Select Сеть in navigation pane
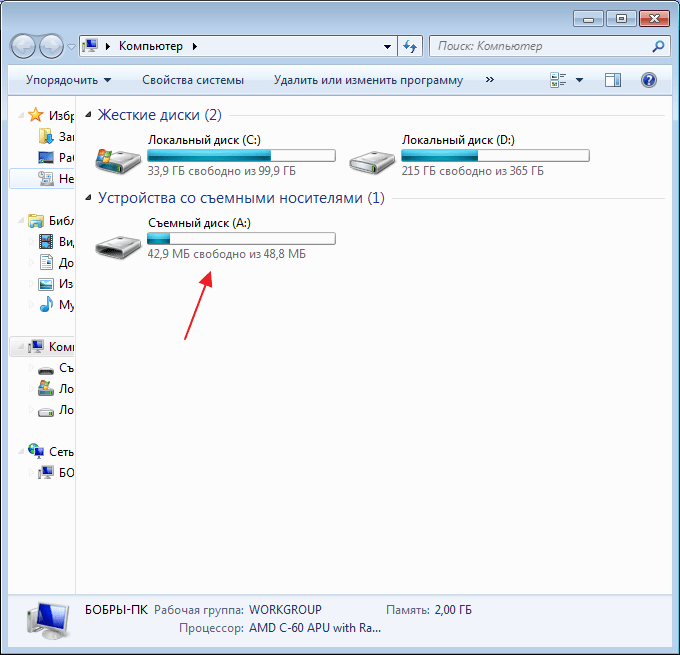The height and width of the screenshot is (655, 680). pyautogui.click(x=51, y=452)
